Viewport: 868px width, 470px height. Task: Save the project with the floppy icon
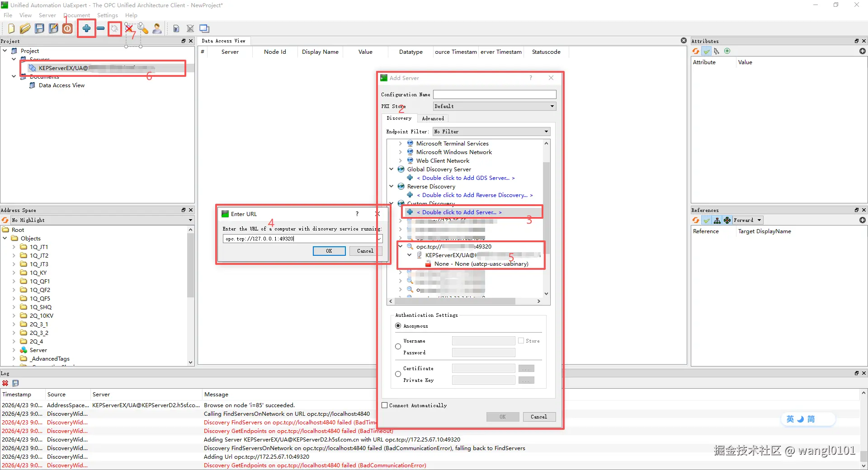(40, 28)
